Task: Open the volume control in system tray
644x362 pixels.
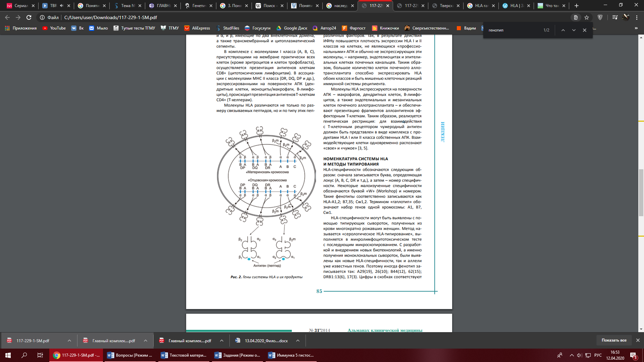Action: (580, 355)
